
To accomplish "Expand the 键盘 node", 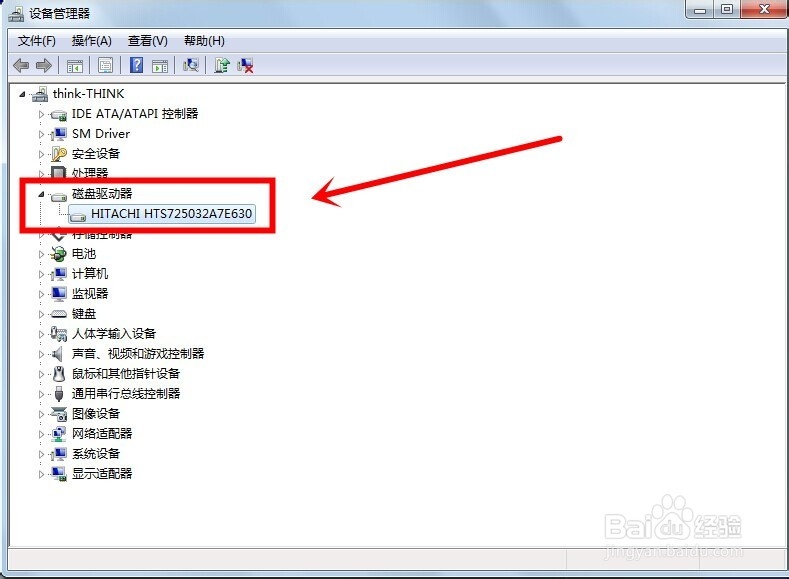I will 41,314.
